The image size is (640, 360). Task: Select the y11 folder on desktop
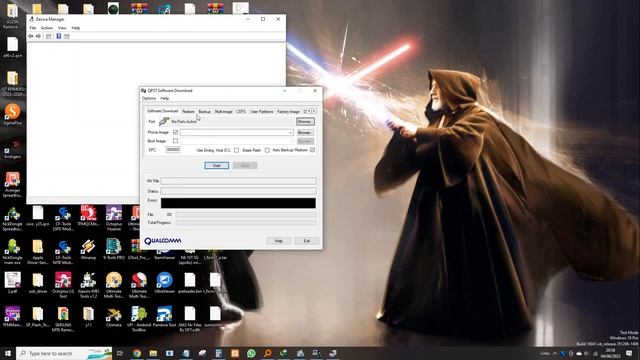88,317
